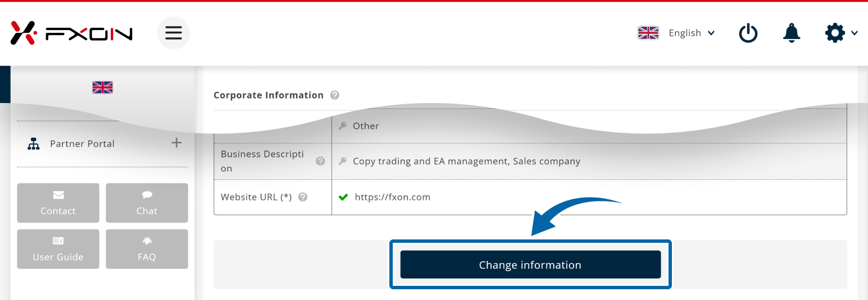Click the Contact button
The image size is (868, 300).
[58, 203]
